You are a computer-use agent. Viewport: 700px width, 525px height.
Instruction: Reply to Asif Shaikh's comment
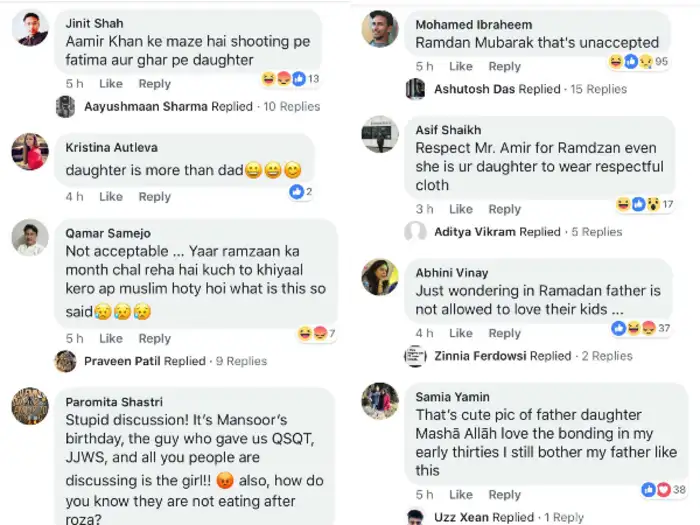(x=505, y=209)
